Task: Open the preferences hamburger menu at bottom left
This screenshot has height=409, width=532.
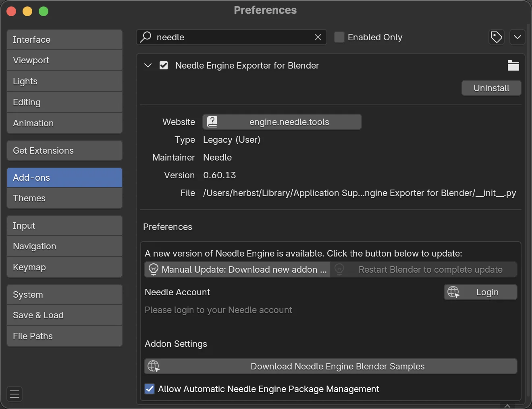Action: [15, 394]
